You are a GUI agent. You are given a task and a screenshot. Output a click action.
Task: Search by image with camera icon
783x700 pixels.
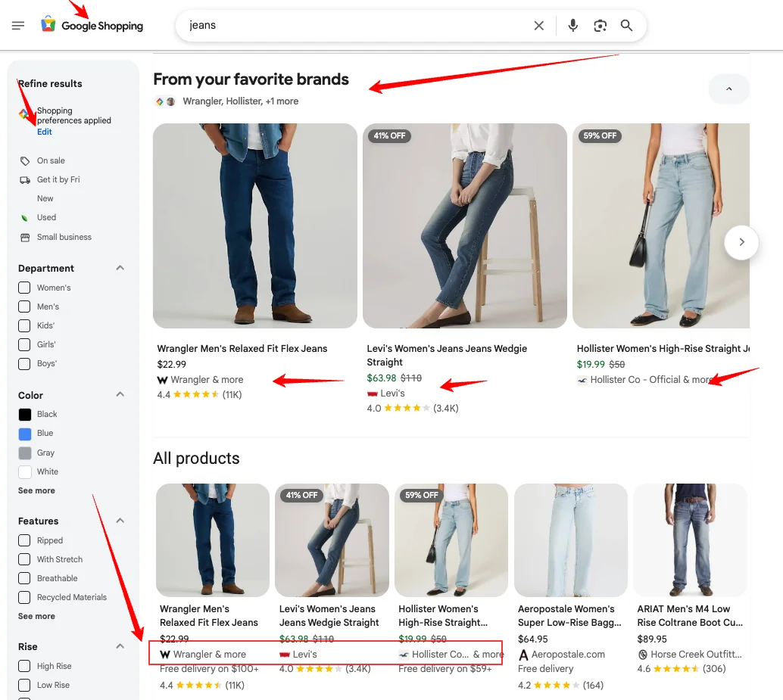click(x=600, y=26)
